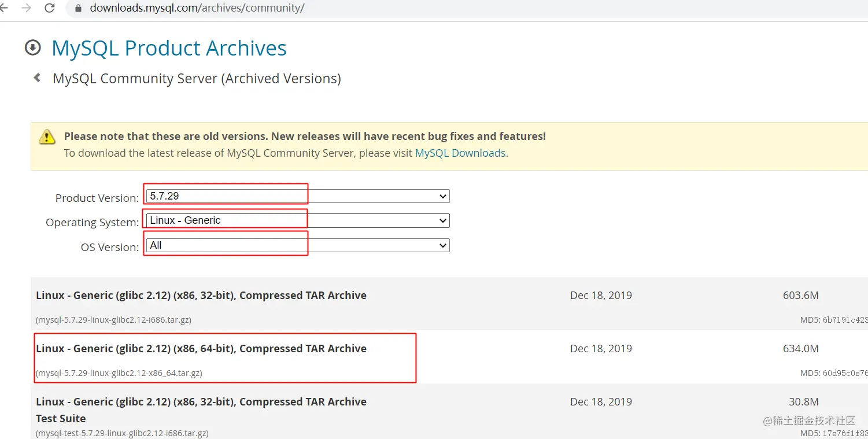Click filename mysql-5.7.29-linux-glibc2.12-i686.tar.gz
868x439 pixels.
(x=113, y=320)
